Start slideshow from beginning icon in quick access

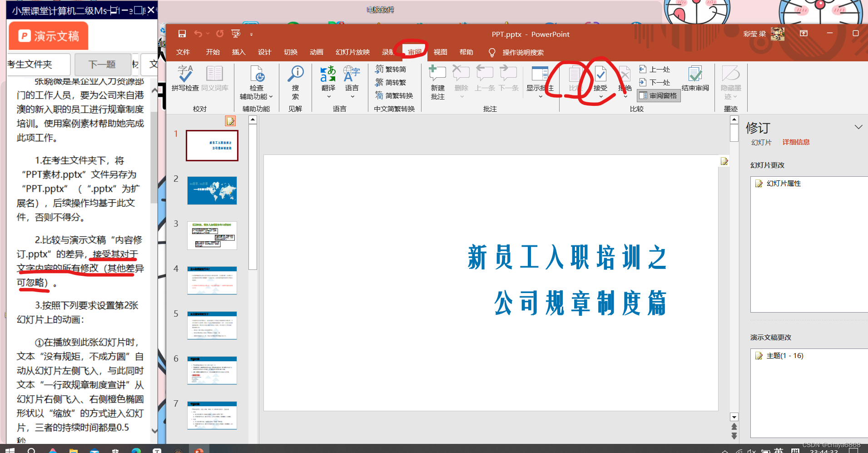236,34
